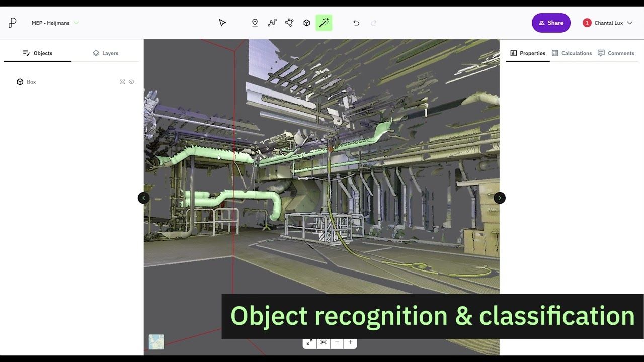
Task: Switch to the Layers tab
Action: [x=105, y=53]
